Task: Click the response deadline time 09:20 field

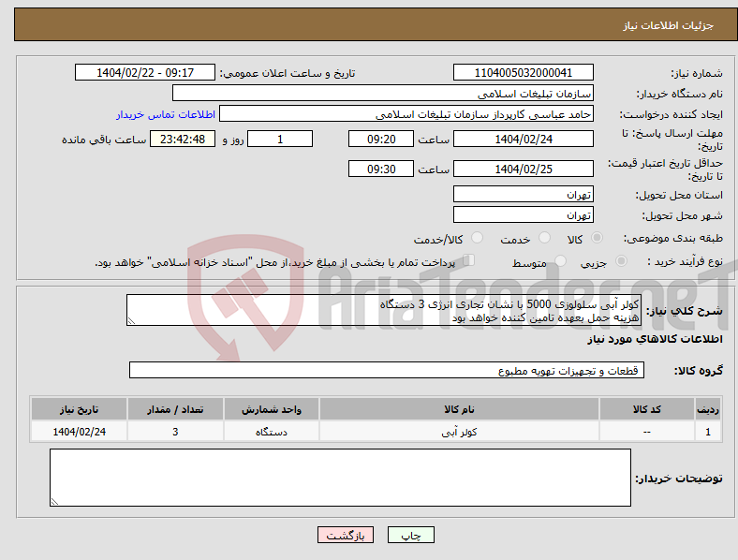Action: pos(381,139)
